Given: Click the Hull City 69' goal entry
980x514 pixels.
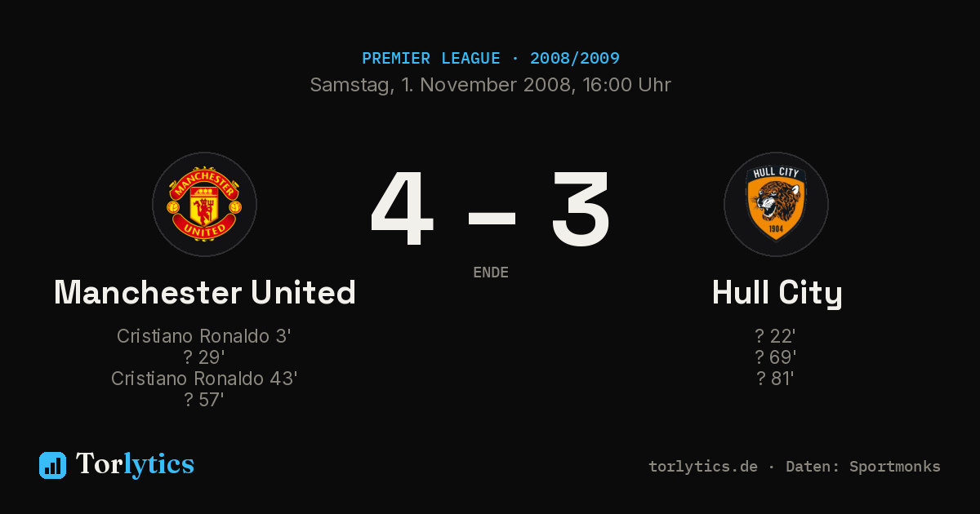Looking at the screenshot, I should pyautogui.click(x=776, y=357).
